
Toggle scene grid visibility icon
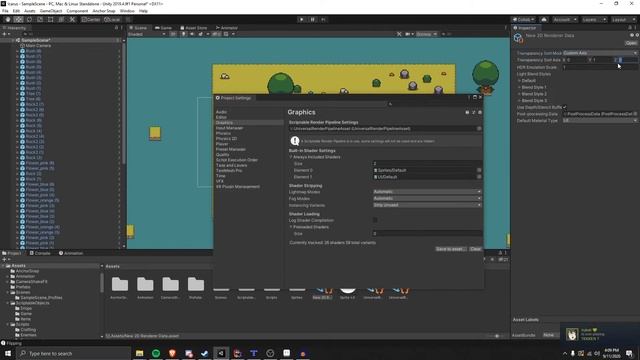point(226,34)
